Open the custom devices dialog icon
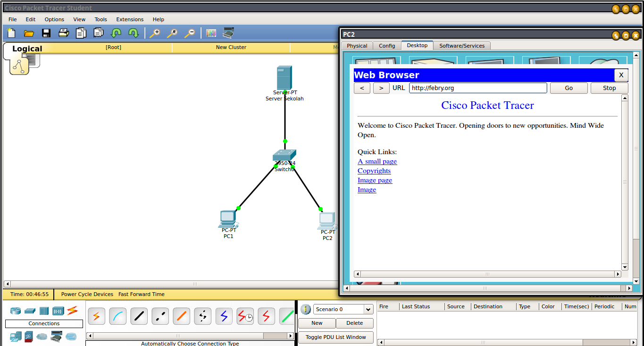 coord(228,33)
